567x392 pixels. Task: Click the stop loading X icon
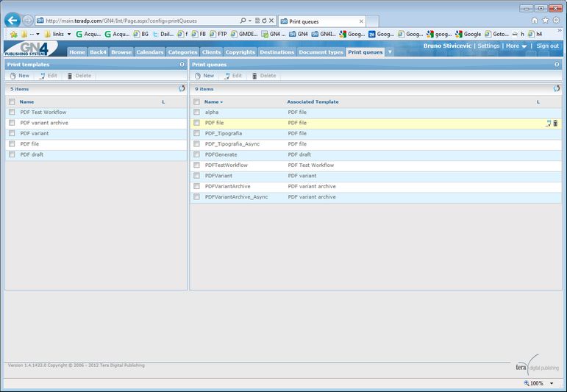pyautogui.click(x=271, y=21)
